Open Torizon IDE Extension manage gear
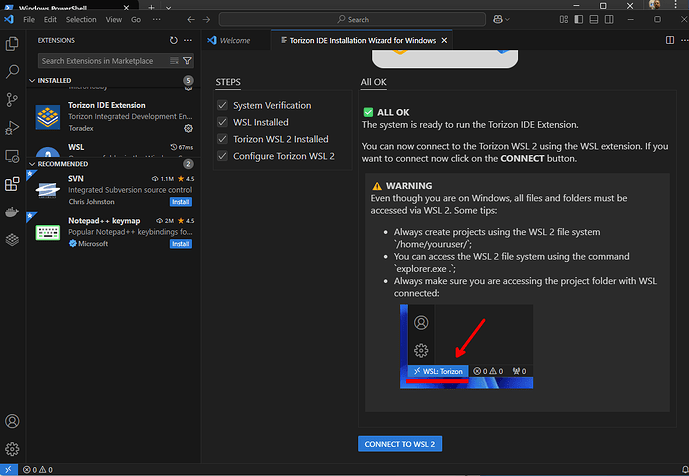Viewport: 689px width, 476px height. click(x=188, y=129)
